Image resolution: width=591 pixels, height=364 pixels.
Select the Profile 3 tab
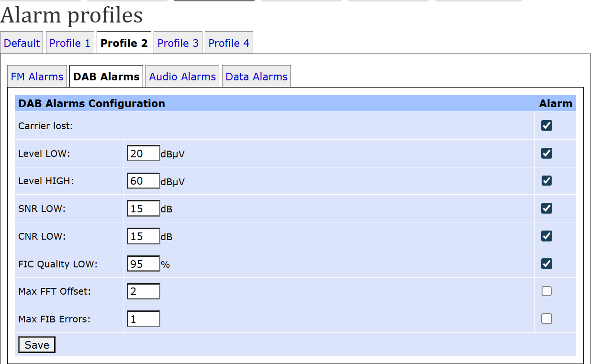click(178, 43)
